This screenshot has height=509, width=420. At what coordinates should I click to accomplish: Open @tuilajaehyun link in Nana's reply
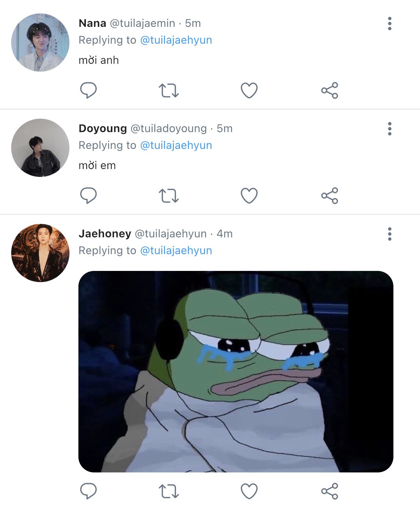pyautogui.click(x=176, y=40)
